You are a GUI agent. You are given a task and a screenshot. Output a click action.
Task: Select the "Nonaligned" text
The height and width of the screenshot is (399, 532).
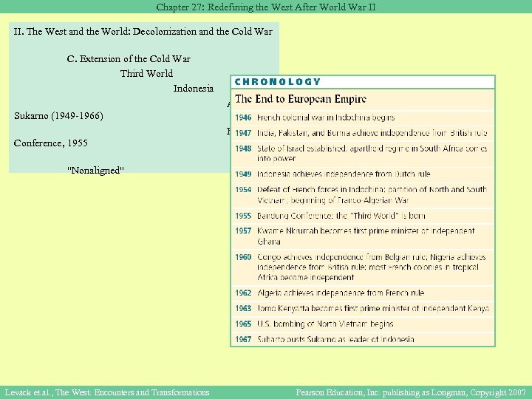click(95, 170)
